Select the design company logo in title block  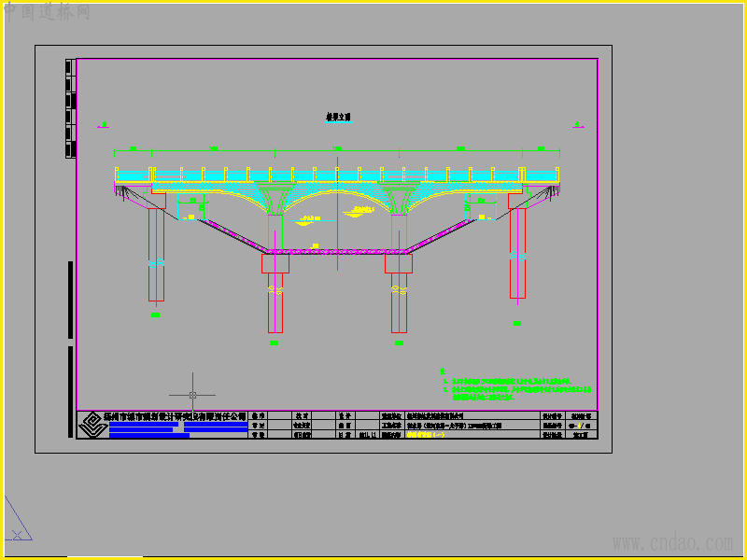[x=92, y=425]
